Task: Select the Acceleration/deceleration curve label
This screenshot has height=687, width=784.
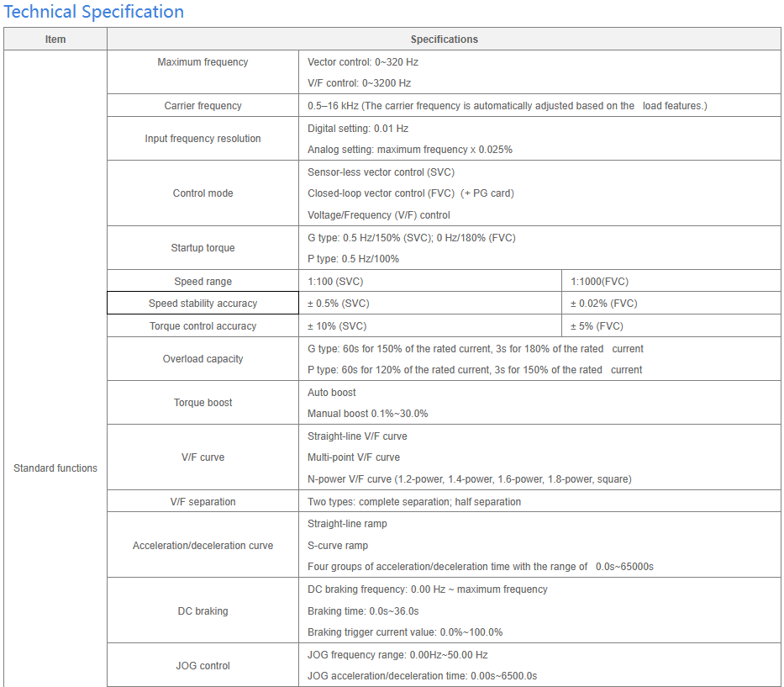Action: [203, 546]
